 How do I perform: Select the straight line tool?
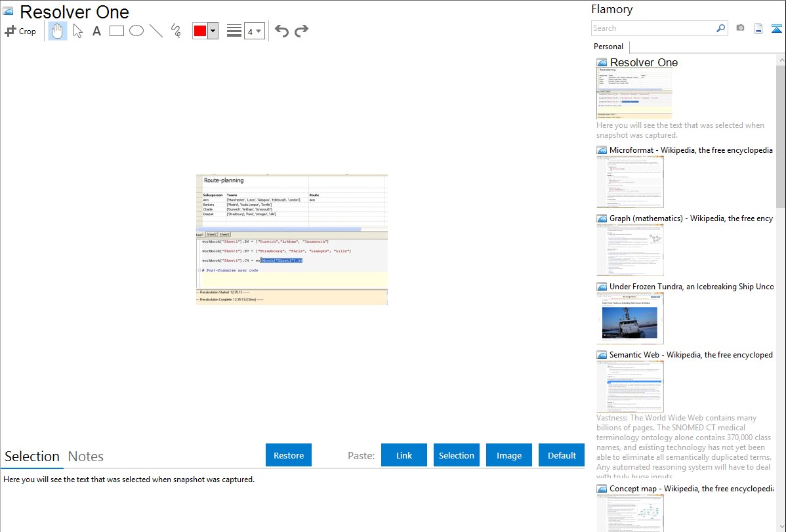pyautogui.click(x=156, y=31)
